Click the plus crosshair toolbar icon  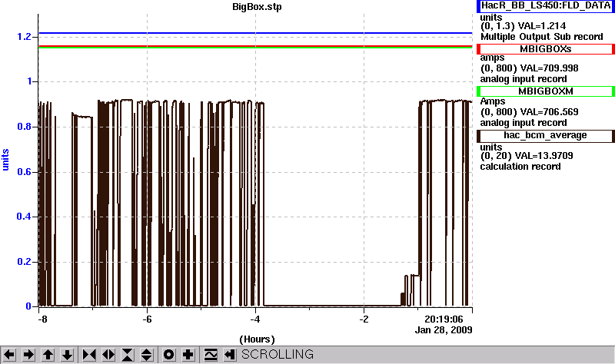click(188, 355)
